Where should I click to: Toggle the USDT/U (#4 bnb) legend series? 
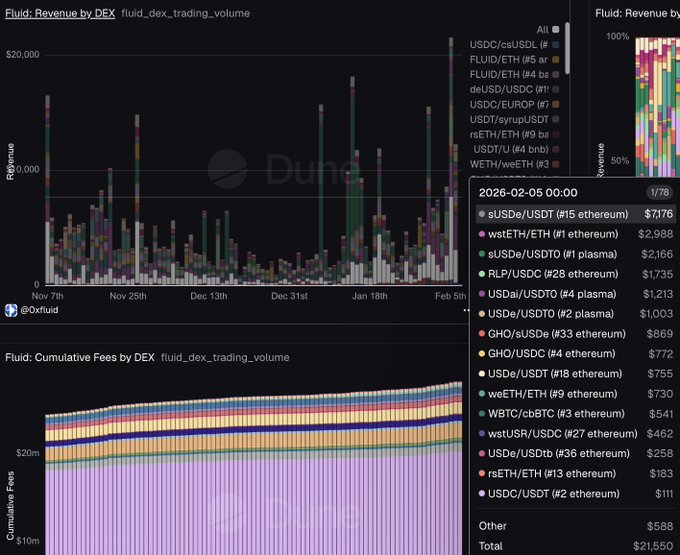coord(516,149)
